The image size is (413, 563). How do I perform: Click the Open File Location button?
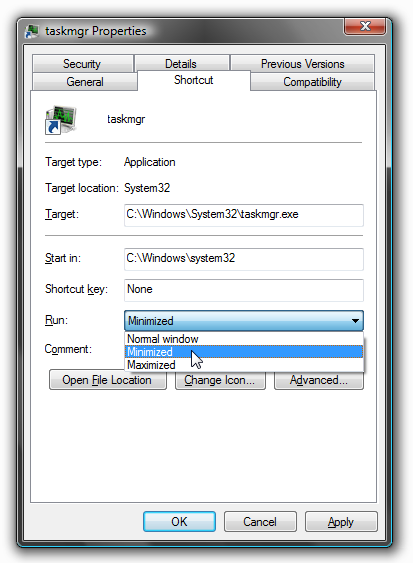click(x=108, y=380)
